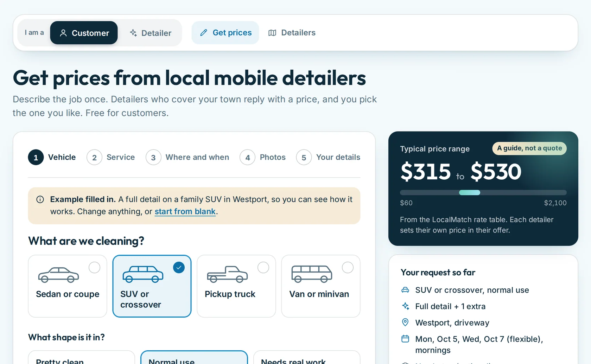Click the sedan car illustration

[58, 275]
